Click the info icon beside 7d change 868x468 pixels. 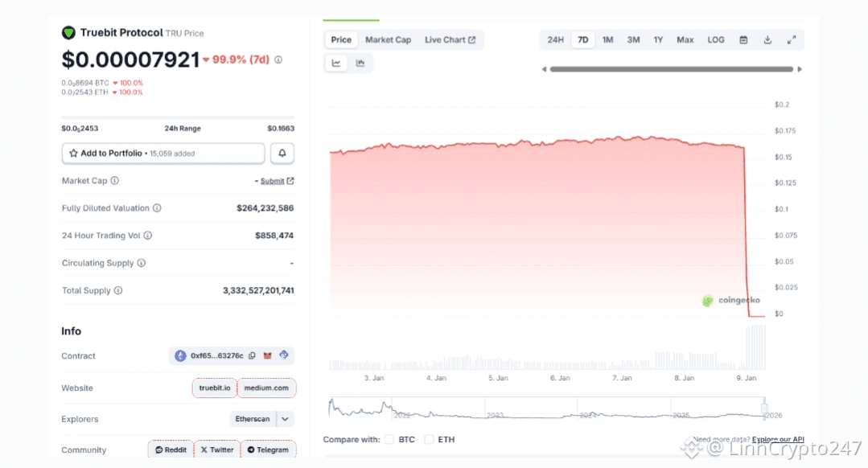(278, 60)
